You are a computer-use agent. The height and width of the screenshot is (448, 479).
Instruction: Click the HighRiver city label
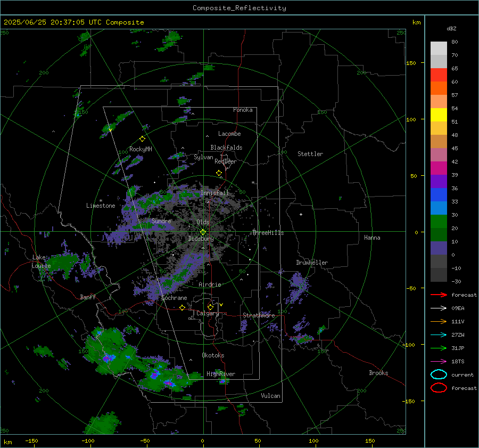click(x=221, y=374)
